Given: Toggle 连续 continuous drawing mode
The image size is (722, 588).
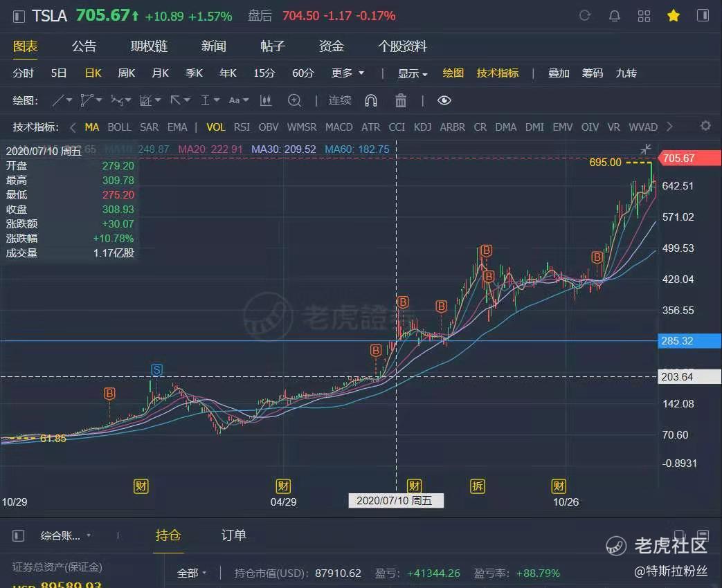Looking at the screenshot, I should coord(340,100).
